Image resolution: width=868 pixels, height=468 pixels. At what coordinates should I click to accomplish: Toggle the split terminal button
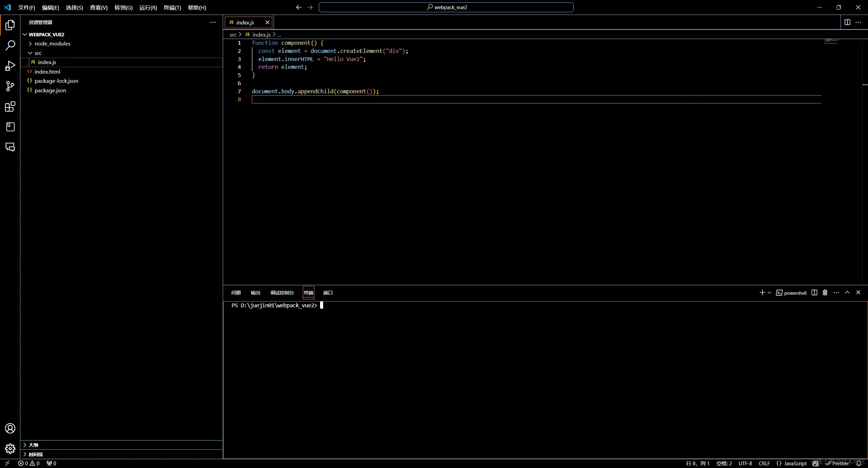point(814,293)
